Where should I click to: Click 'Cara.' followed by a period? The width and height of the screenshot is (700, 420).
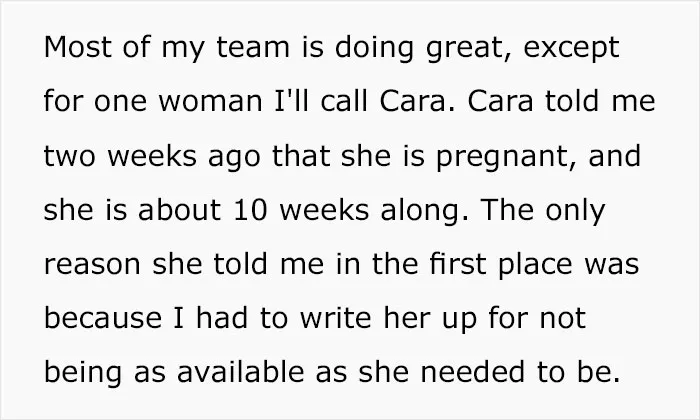tap(418, 100)
